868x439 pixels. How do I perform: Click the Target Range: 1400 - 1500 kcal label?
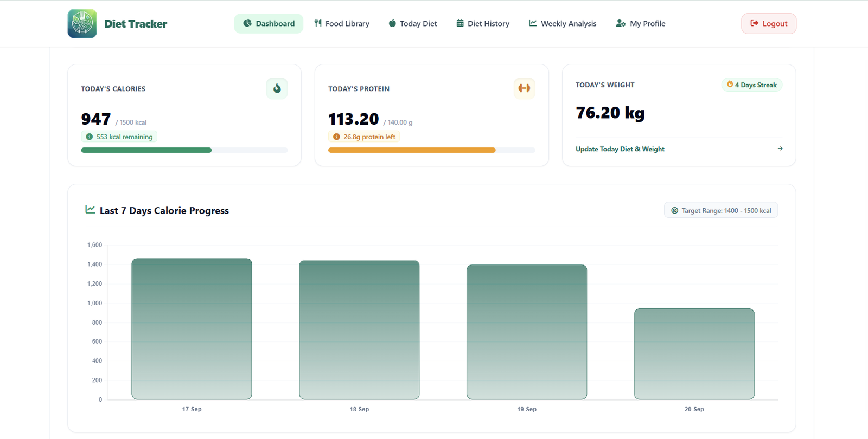[x=721, y=210]
